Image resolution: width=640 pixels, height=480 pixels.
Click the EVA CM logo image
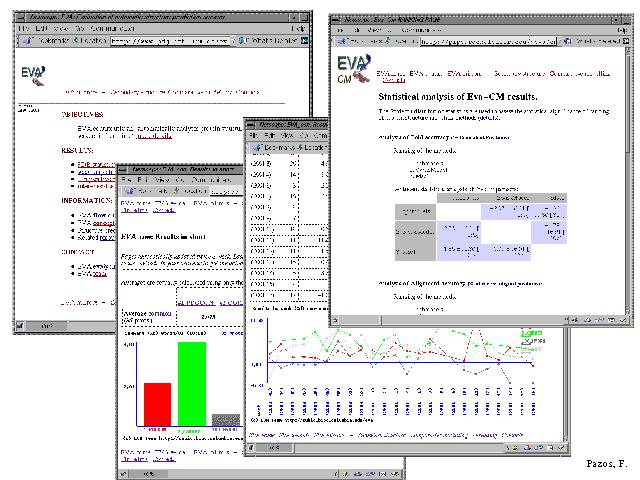pos(354,69)
